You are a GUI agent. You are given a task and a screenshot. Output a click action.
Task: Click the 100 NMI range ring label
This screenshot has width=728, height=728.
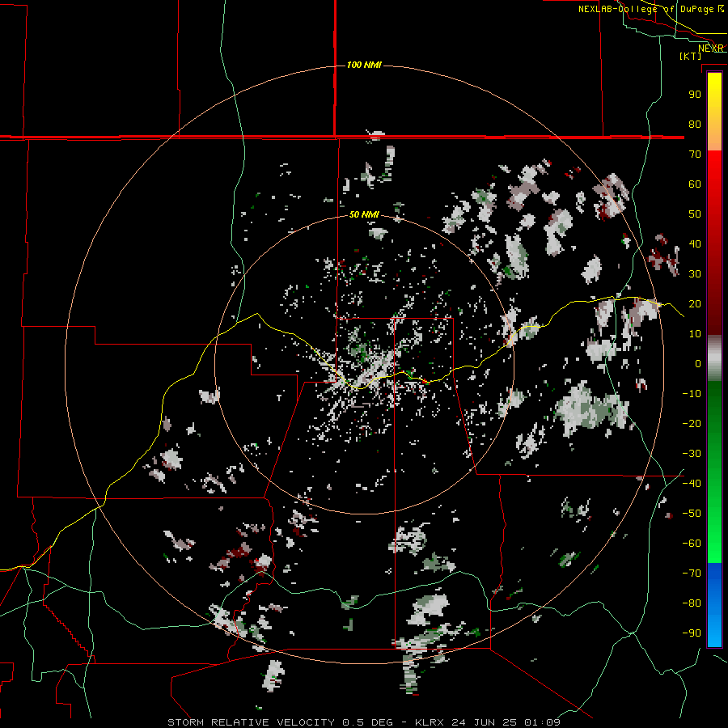(364, 65)
